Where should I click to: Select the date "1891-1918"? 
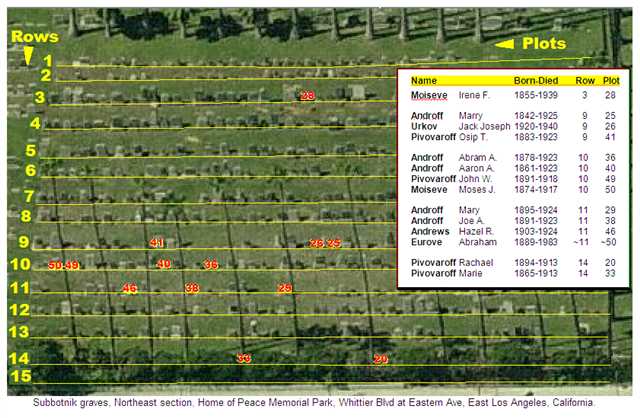536,179
